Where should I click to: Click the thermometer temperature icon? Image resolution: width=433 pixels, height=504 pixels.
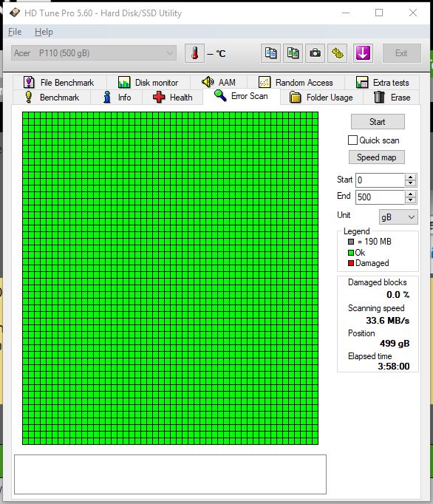pyautogui.click(x=194, y=53)
